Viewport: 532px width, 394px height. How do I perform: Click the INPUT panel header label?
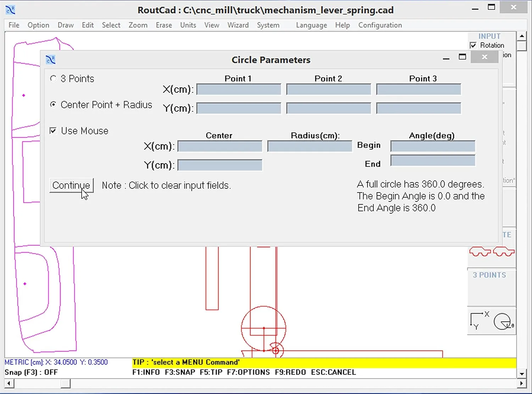click(x=489, y=36)
